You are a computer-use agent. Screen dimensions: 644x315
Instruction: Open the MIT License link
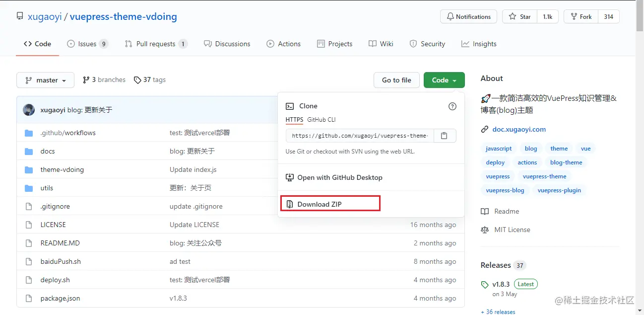point(506,230)
